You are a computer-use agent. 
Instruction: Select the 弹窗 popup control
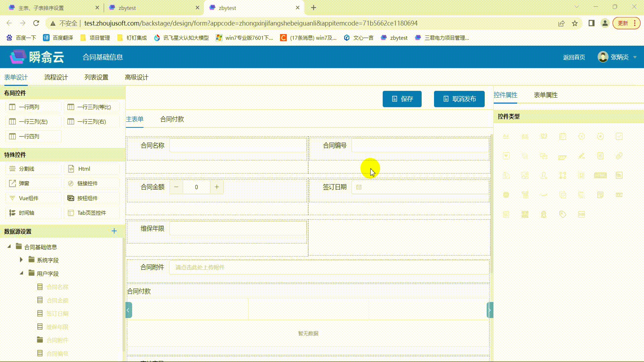coord(24,183)
